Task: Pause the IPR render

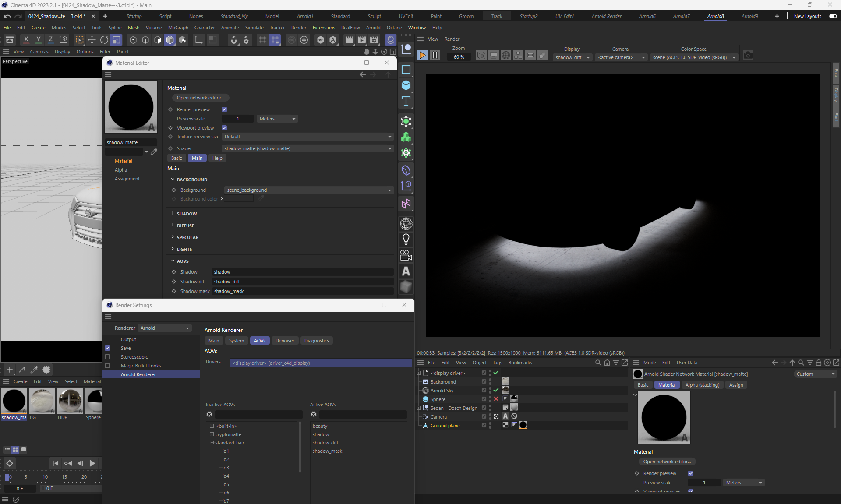Action: [435, 55]
